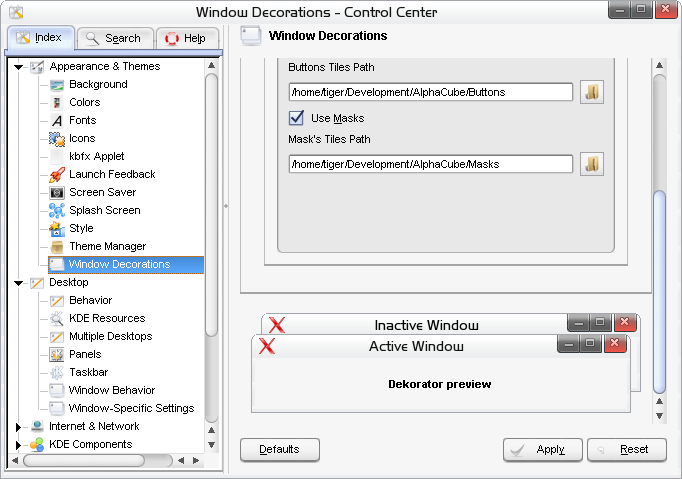Click the Control Center title bar icon
The width and height of the screenshot is (682, 479).
[16, 12]
